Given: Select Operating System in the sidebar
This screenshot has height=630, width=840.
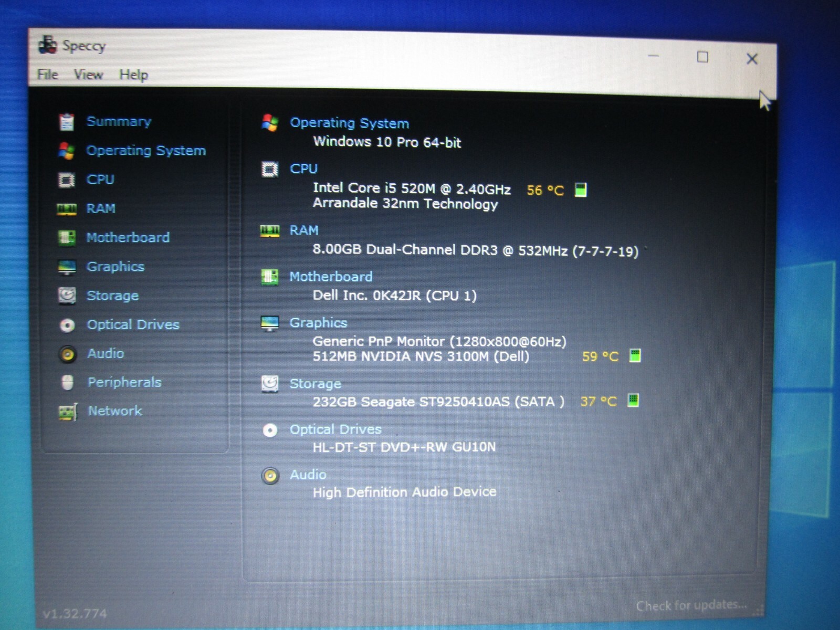Looking at the screenshot, I should (146, 151).
